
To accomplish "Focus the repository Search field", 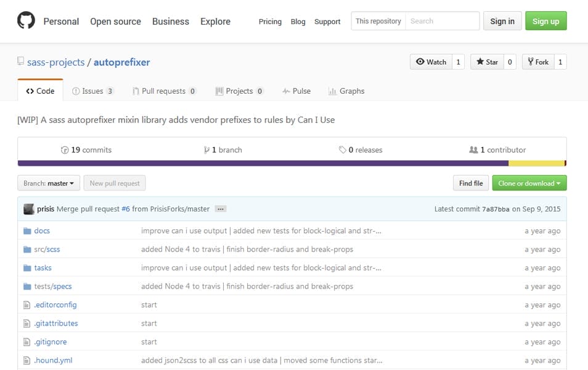I will (443, 21).
